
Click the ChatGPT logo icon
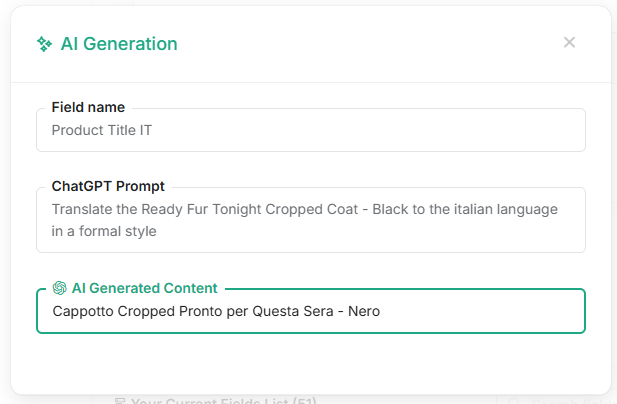[x=59, y=288]
